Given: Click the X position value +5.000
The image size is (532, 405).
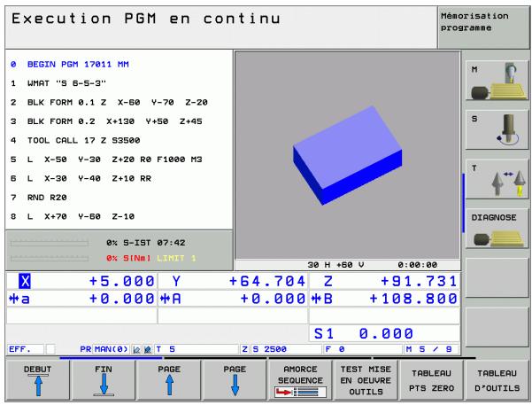Looking at the screenshot, I should tap(121, 281).
